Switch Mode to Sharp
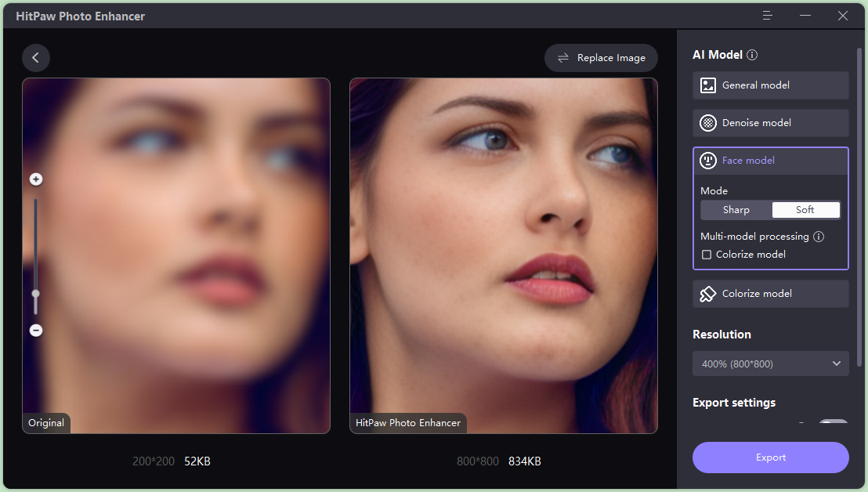Viewport: 868px width, 492px height. click(x=736, y=210)
